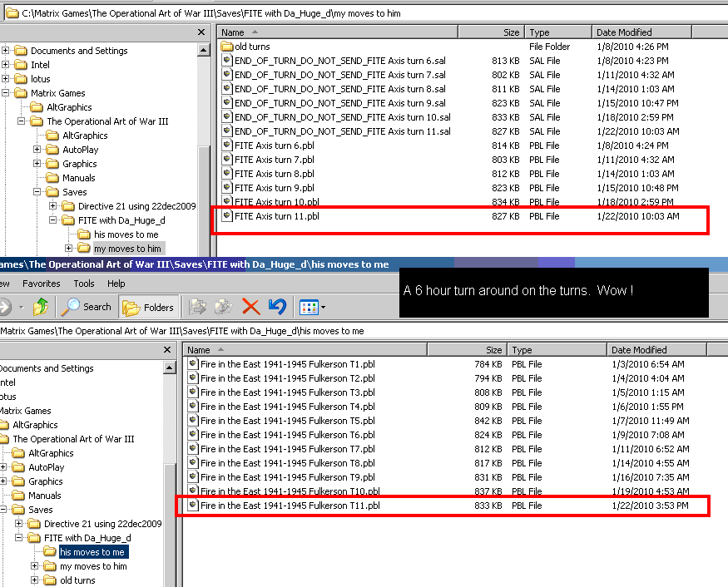Screen dimensions: 728x587
Task: Expand my moves to him in lower tree
Action: pyautogui.click(x=34, y=565)
